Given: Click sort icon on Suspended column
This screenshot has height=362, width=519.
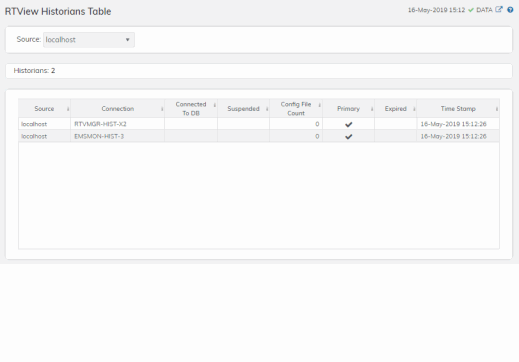Looking at the screenshot, I should [x=267, y=109].
